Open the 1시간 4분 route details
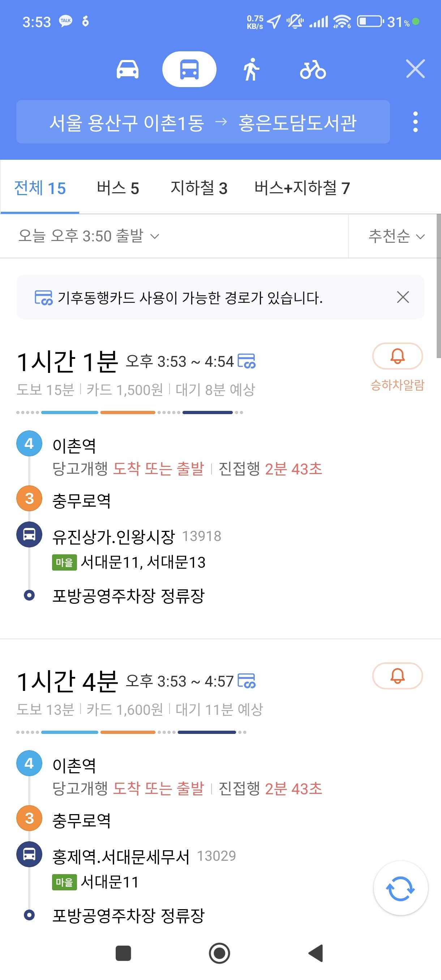The image size is (441, 980). point(68,681)
